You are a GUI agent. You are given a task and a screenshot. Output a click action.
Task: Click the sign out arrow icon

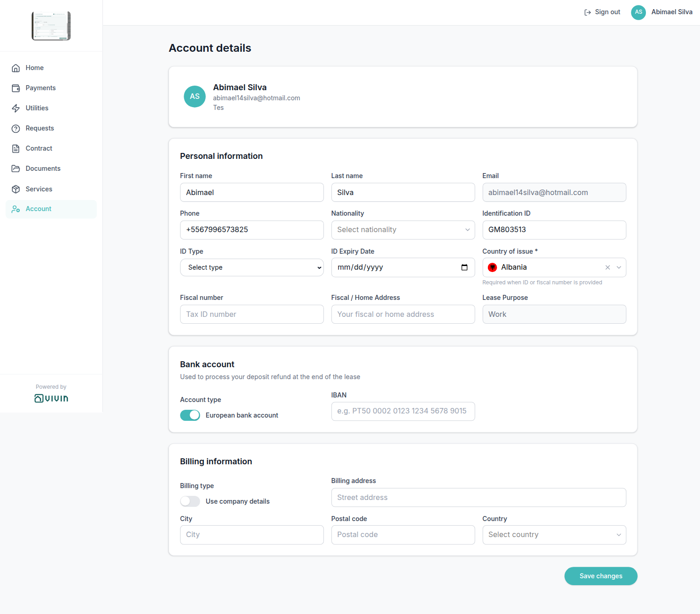[x=587, y=12]
